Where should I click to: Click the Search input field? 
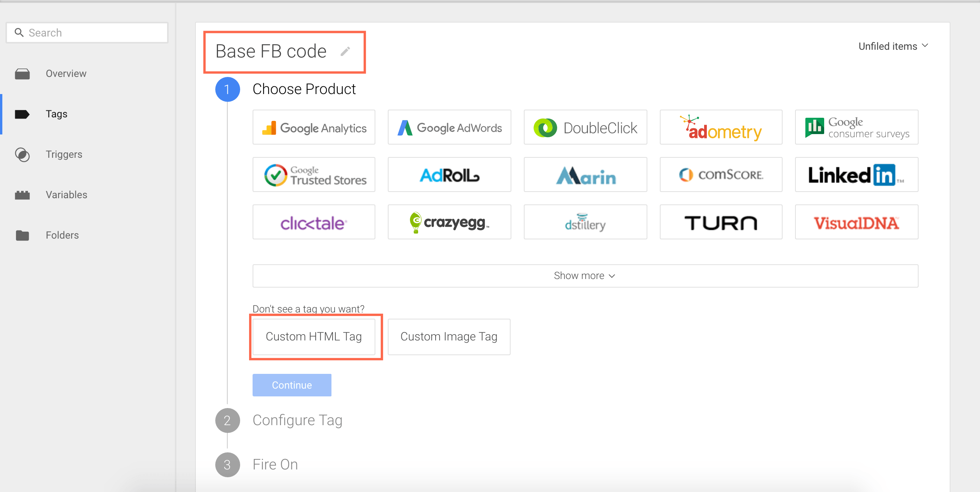click(87, 33)
